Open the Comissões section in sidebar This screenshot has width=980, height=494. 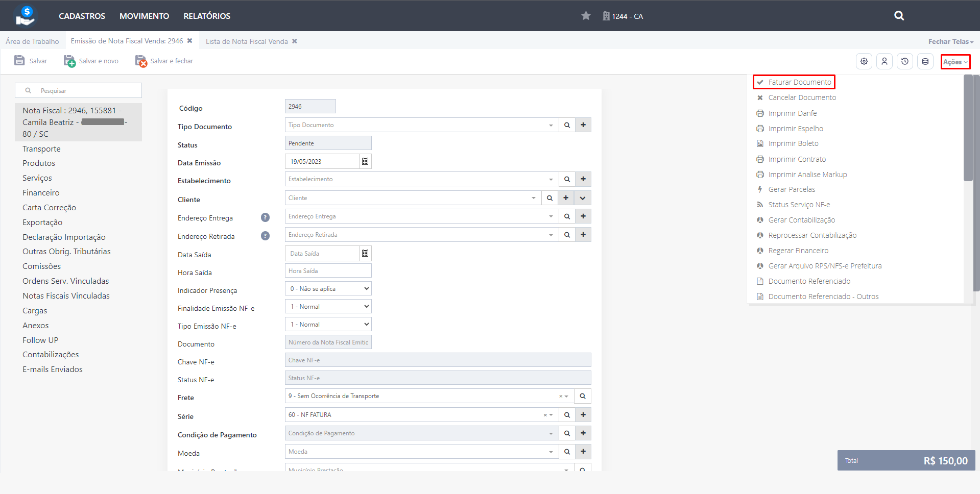[41, 266]
